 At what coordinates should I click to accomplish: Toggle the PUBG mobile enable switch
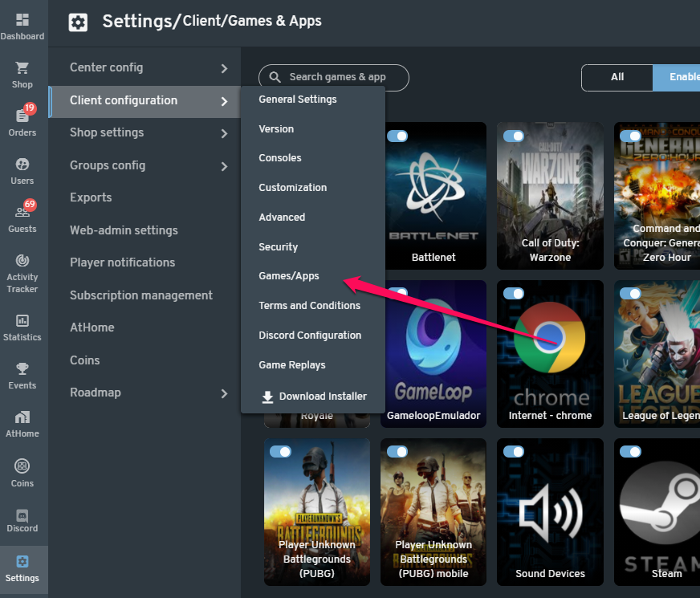397,452
